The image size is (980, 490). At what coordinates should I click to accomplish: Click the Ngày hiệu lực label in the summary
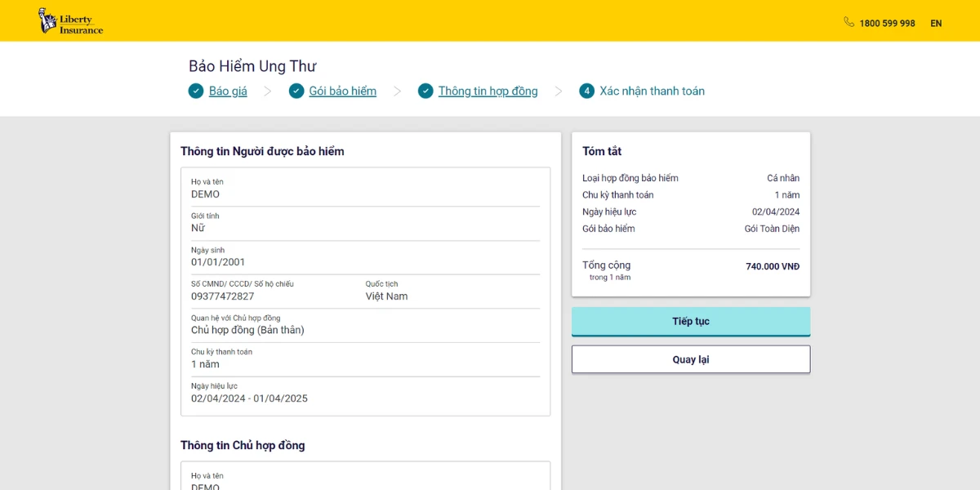coord(609,212)
